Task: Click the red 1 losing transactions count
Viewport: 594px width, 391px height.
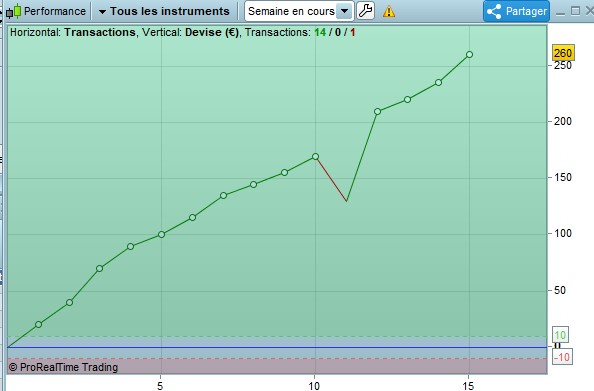Action: click(x=352, y=33)
